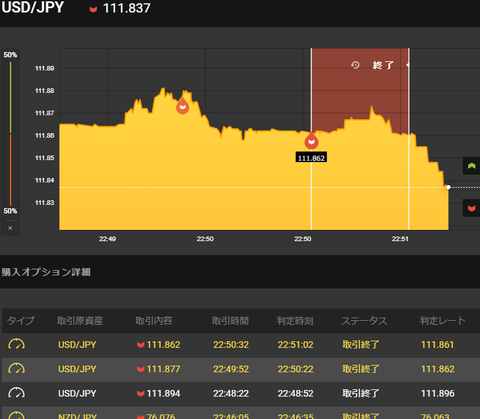Click the red down-arrow Low button
The height and width of the screenshot is (419, 480).
pyautogui.click(x=471, y=208)
